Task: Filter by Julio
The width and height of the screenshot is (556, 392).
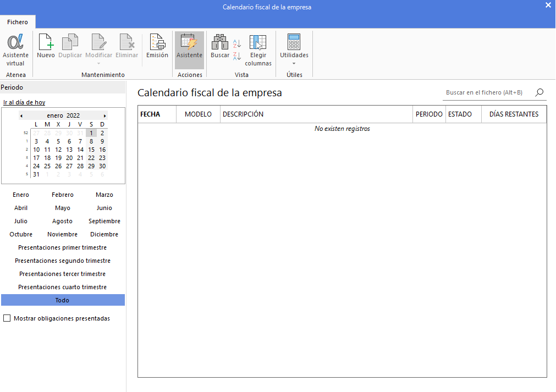Action: pyautogui.click(x=21, y=221)
